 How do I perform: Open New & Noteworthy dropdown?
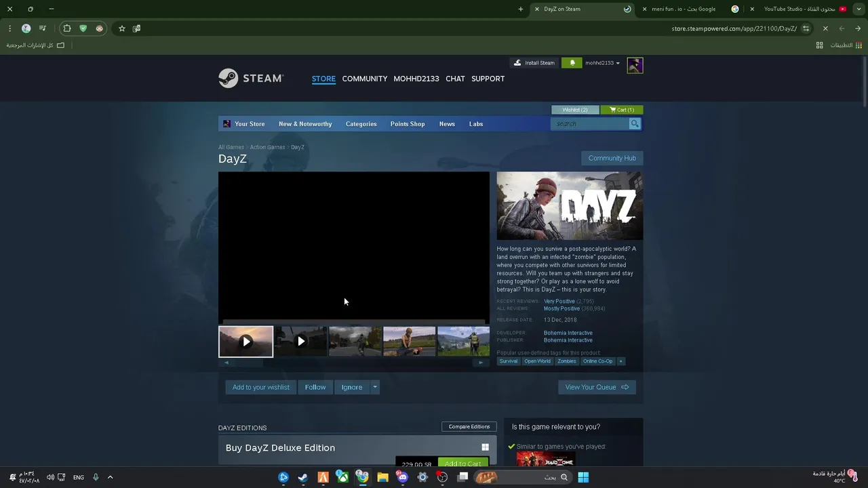pos(305,124)
